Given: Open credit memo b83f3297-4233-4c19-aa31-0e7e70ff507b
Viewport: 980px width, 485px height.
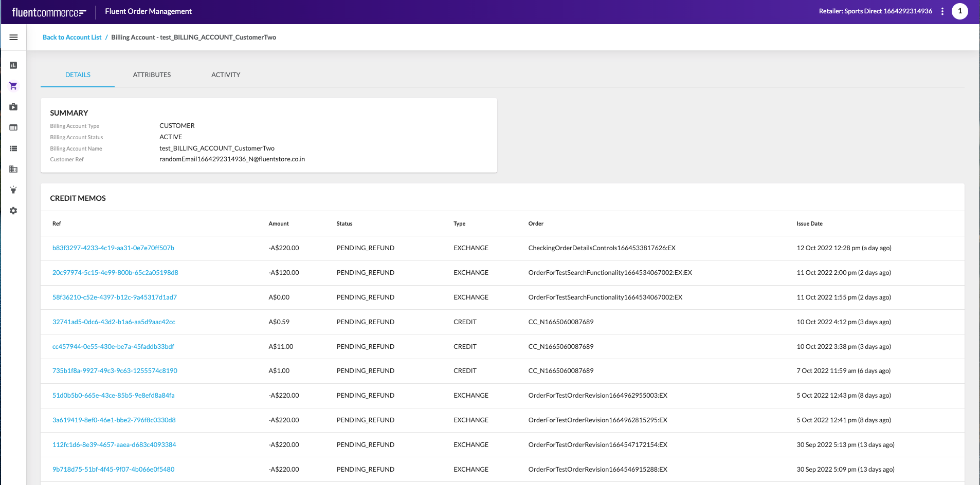Looking at the screenshot, I should coord(113,248).
